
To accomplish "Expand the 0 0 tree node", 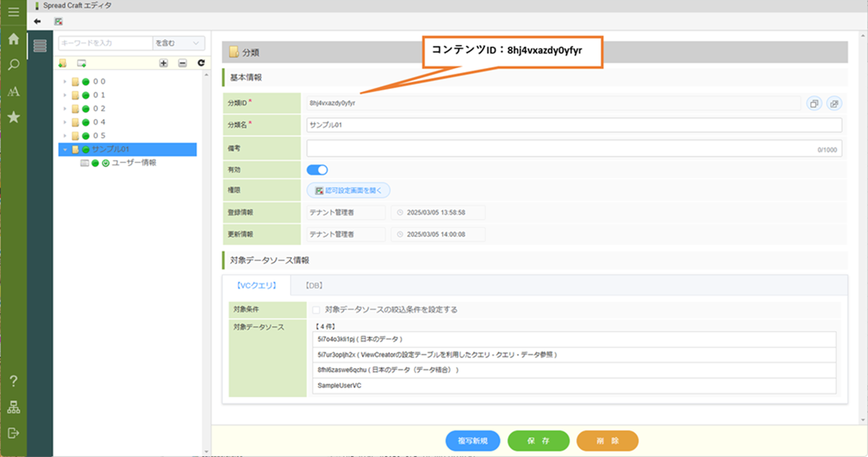I will 65,82.
